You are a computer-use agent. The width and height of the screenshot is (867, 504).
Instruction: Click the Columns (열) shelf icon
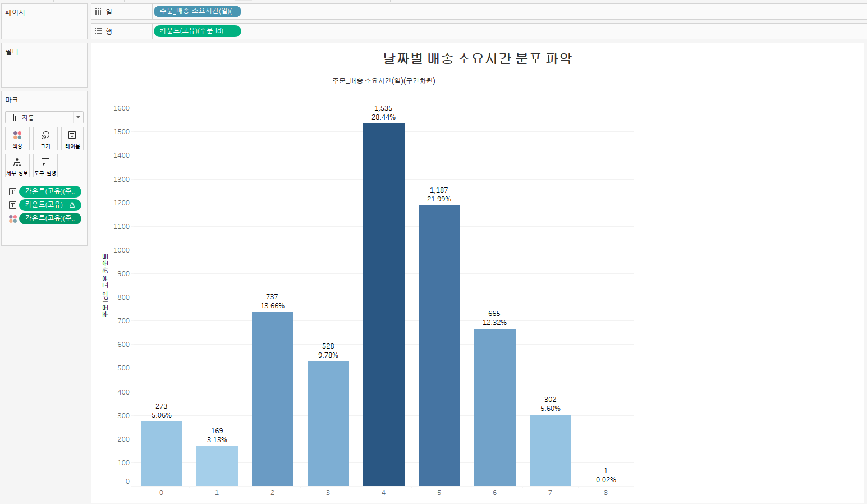pyautogui.click(x=98, y=11)
